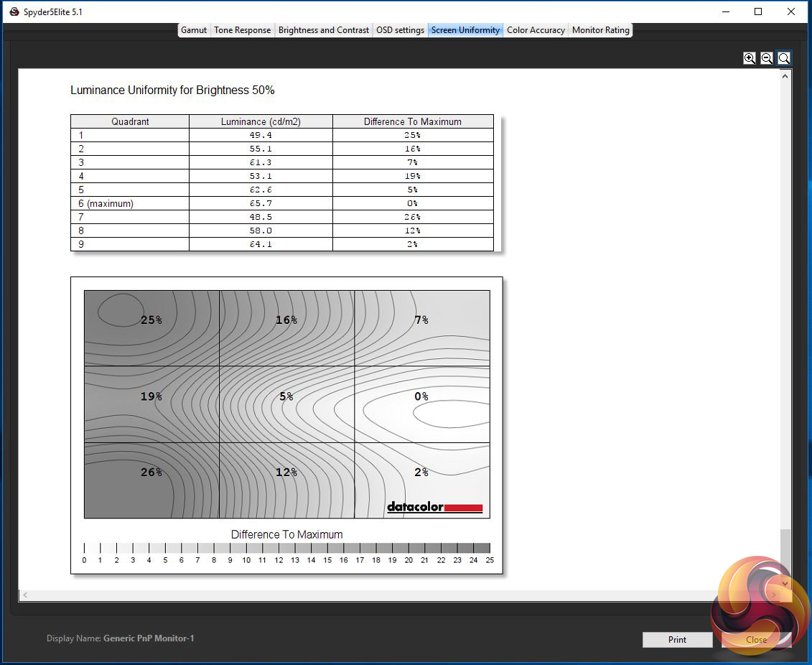Click the Quadrant column header

tap(130, 121)
